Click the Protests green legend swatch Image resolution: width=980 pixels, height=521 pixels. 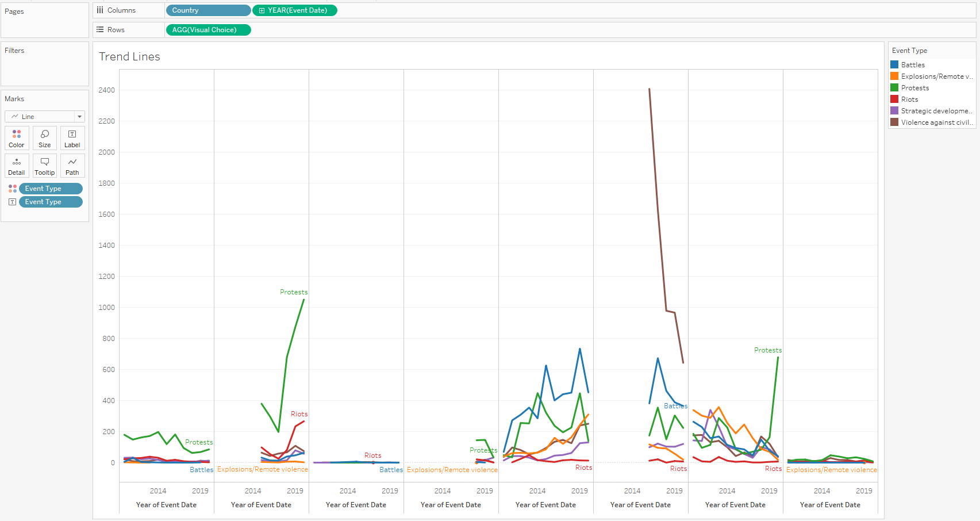(894, 88)
